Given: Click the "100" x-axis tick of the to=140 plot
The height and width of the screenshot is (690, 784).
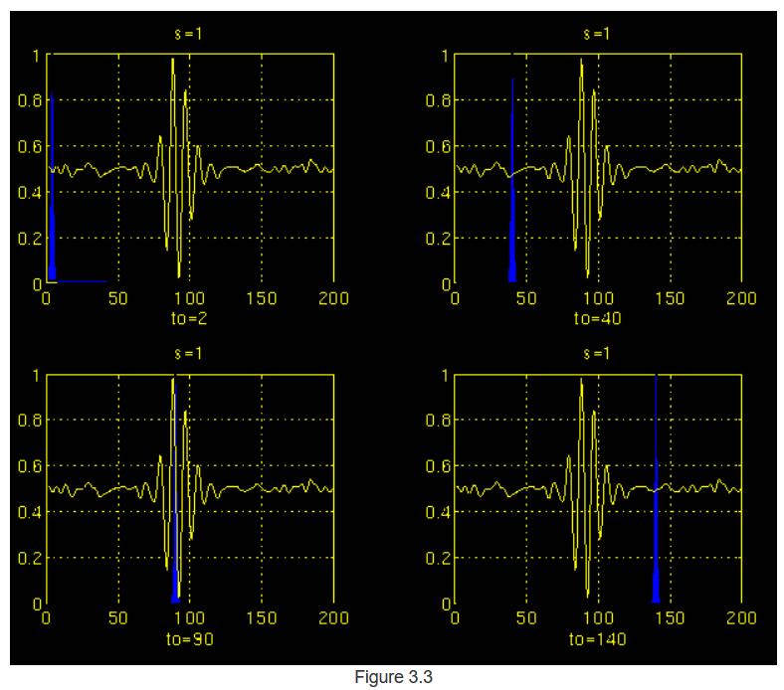Looking at the screenshot, I should [598, 618].
